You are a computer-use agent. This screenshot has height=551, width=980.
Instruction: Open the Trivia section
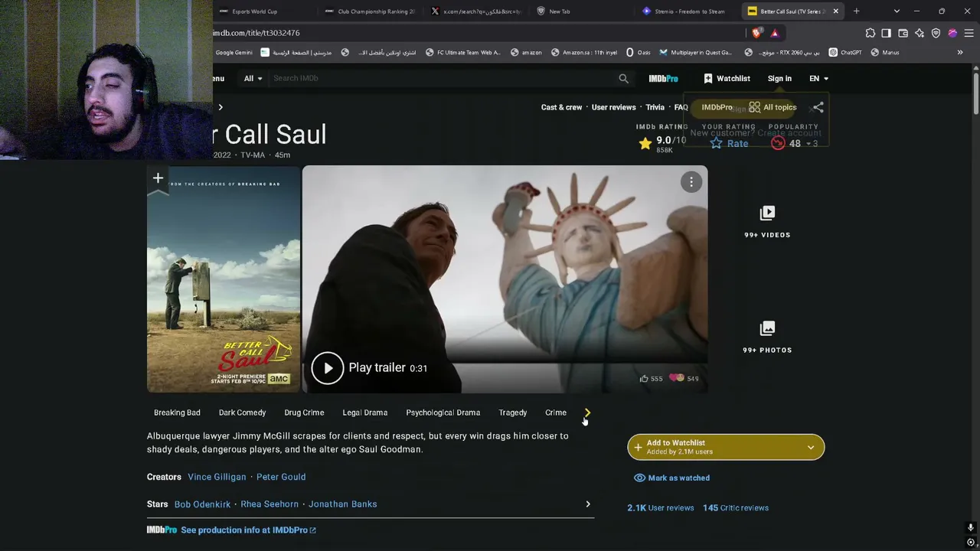click(x=655, y=107)
